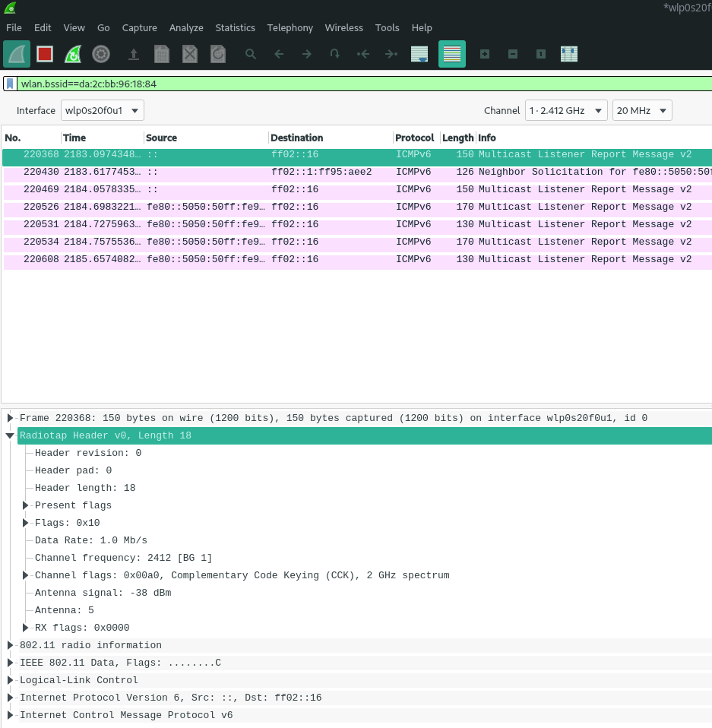
Task: Toggle auto-scroll during live capture
Action: pos(419,54)
